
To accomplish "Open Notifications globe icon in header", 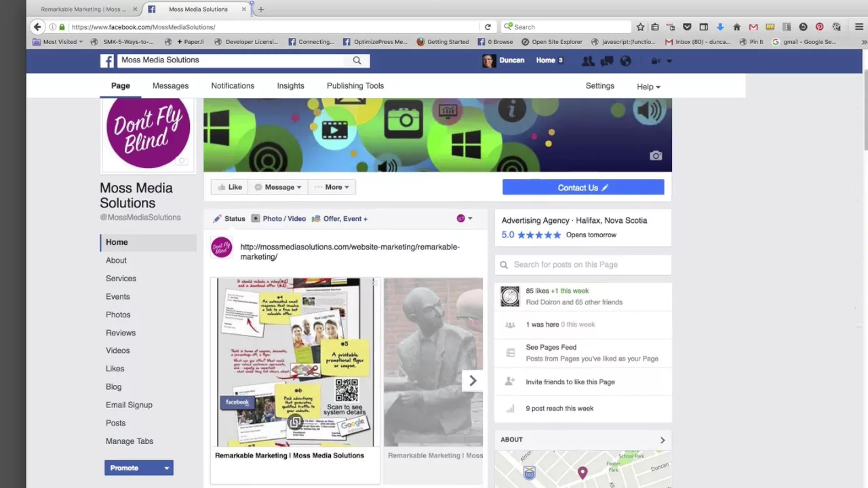I will (x=625, y=61).
